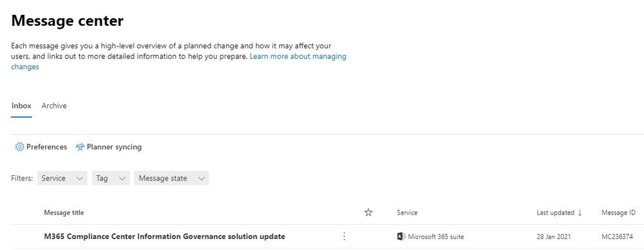644x250 pixels.
Task: Expand the Service filter dropdown
Action: pyautogui.click(x=62, y=178)
